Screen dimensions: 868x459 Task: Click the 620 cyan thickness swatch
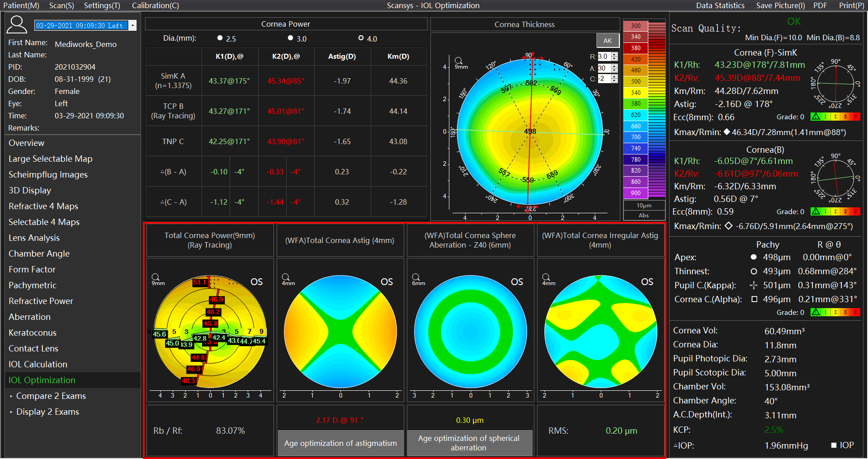636,115
